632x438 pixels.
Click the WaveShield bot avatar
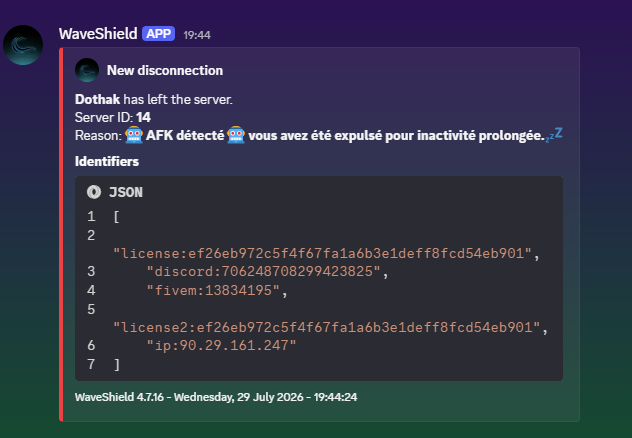[x=23, y=45]
